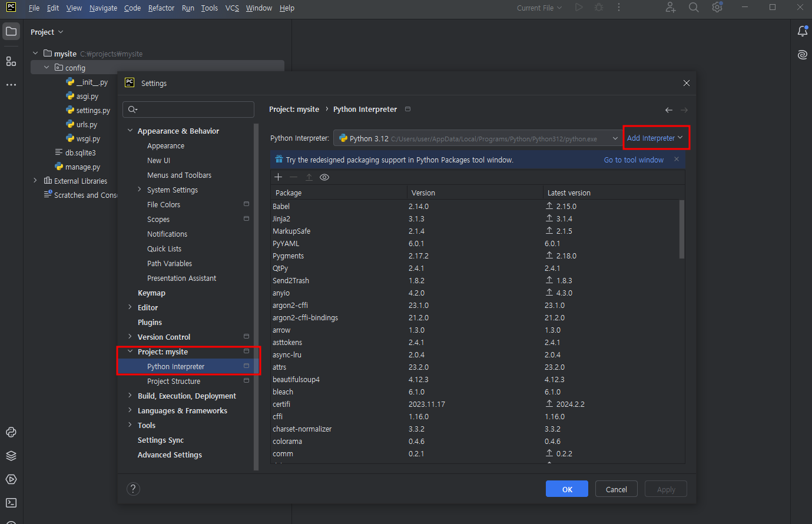This screenshot has height=524, width=812.
Task: Dismiss the packaging support banner
Action: [x=677, y=160]
